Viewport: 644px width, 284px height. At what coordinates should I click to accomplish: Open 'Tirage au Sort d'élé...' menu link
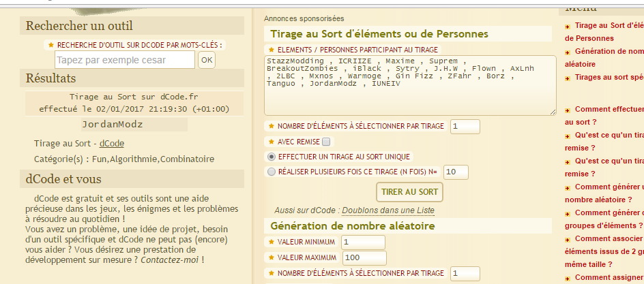pyautogui.click(x=604, y=32)
